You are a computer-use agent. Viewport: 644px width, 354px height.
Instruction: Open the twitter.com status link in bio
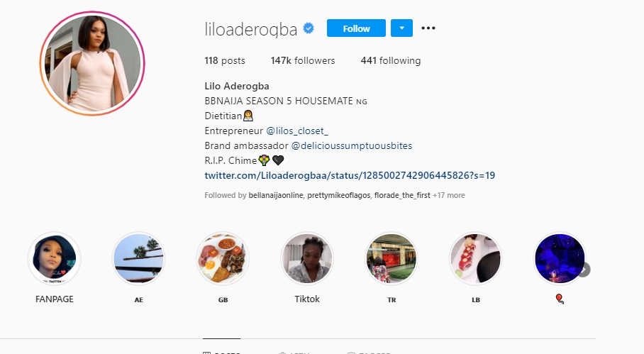coord(350,175)
